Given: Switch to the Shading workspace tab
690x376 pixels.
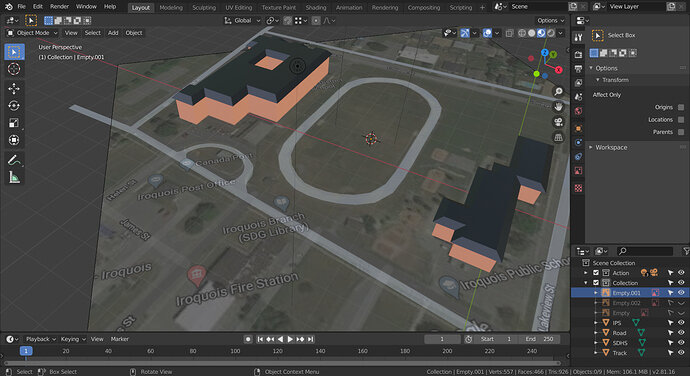Looking at the screenshot, I should coord(316,7).
